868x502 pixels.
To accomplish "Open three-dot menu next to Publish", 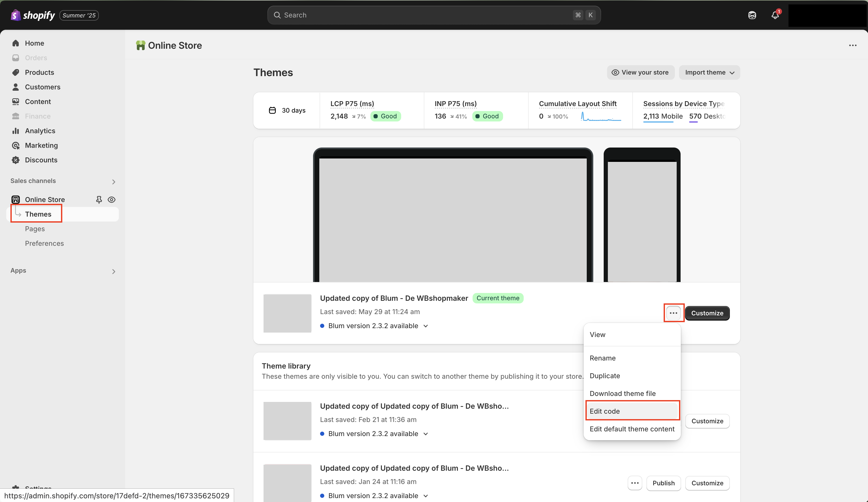I will [x=635, y=483].
